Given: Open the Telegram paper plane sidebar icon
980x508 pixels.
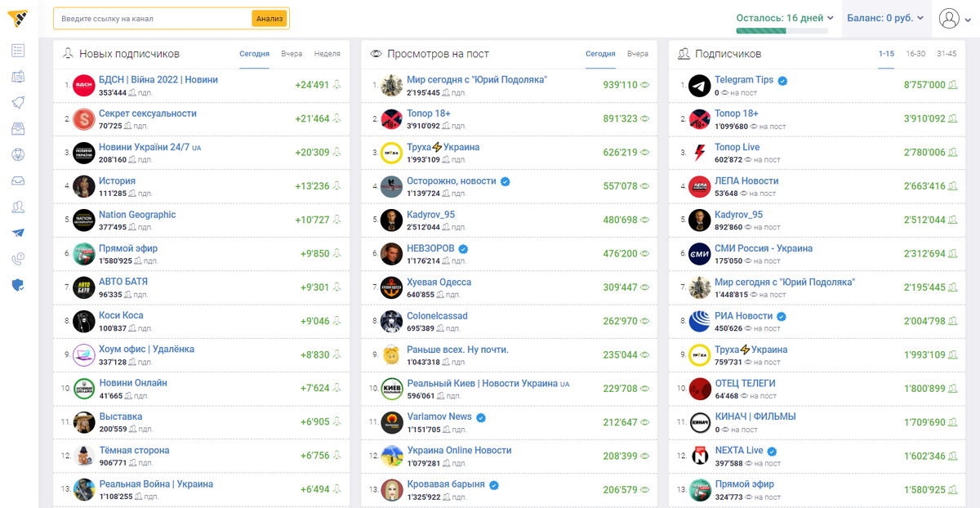Looking at the screenshot, I should coord(18,233).
